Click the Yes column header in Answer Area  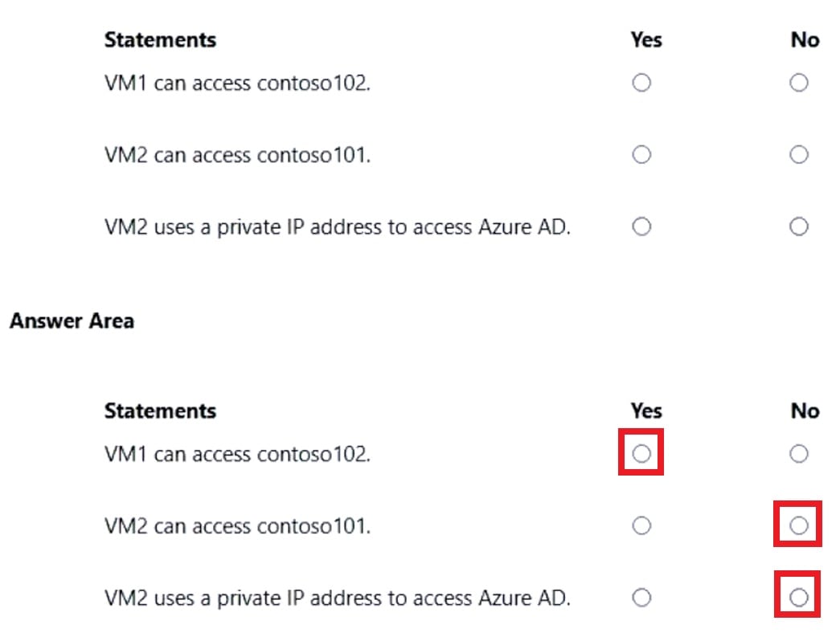[x=645, y=410]
